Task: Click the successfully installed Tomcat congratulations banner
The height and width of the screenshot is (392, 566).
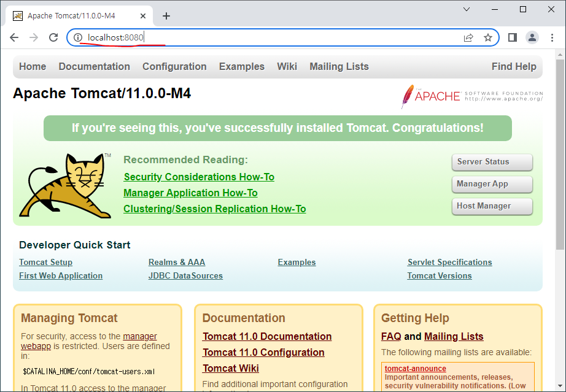Action: tap(277, 128)
